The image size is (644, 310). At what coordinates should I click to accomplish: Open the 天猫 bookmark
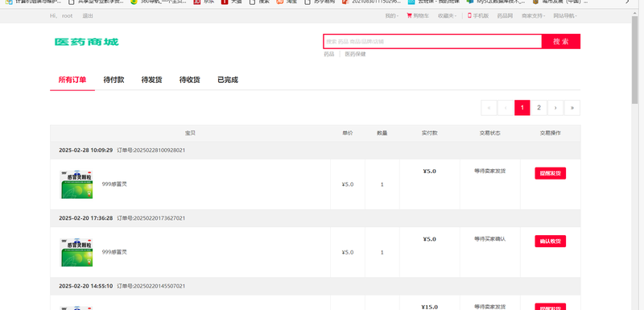pyautogui.click(x=232, y=2)
